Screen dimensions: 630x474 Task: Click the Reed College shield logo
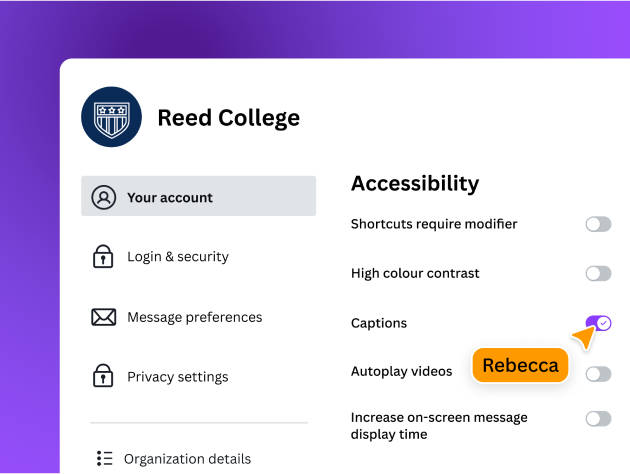111,117
